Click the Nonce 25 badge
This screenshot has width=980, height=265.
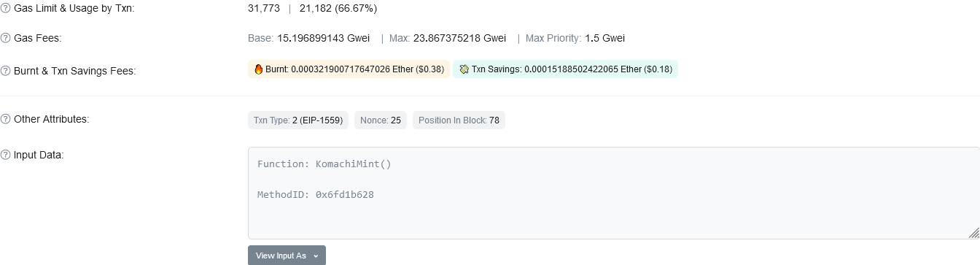381,120
